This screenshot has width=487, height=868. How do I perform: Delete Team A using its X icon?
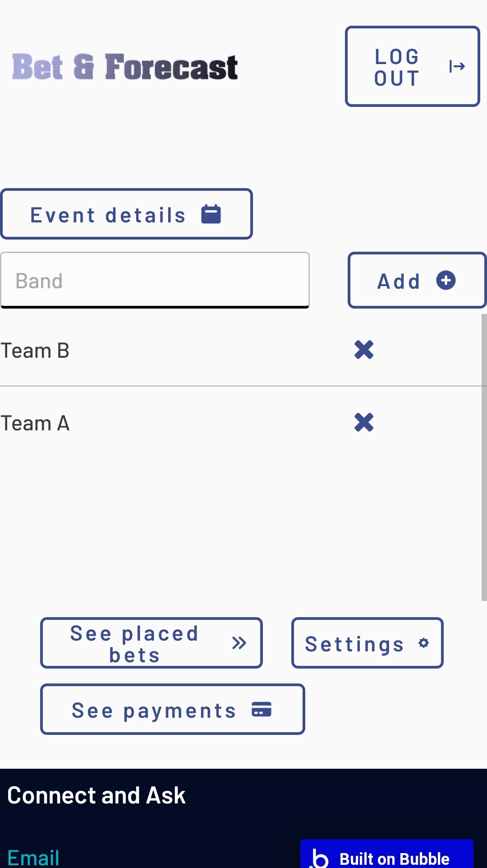tap(364, 423)
